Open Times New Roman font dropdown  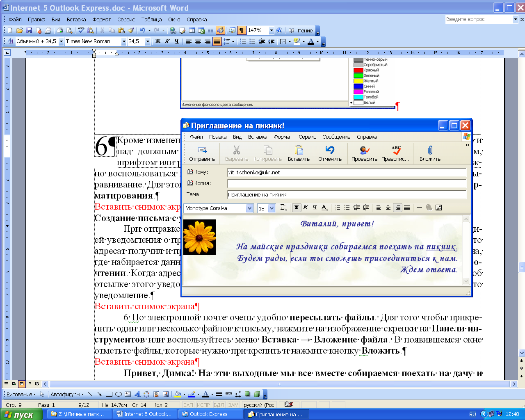(123, 41)
